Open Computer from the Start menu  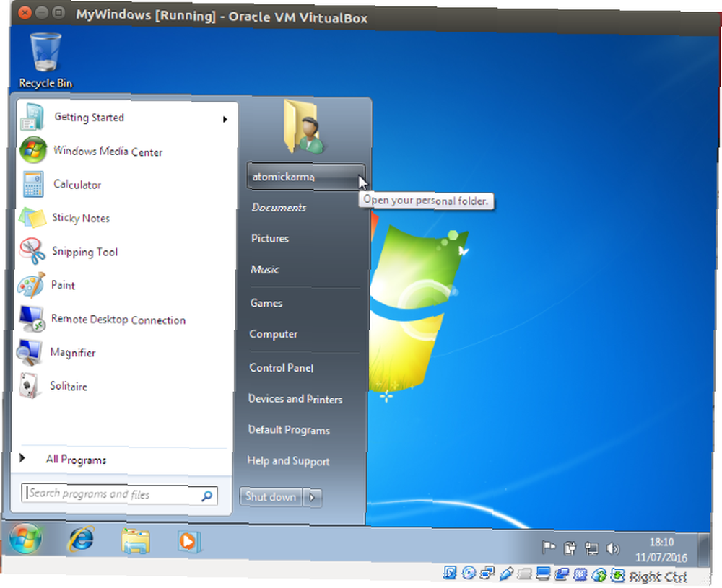point(273,334)
